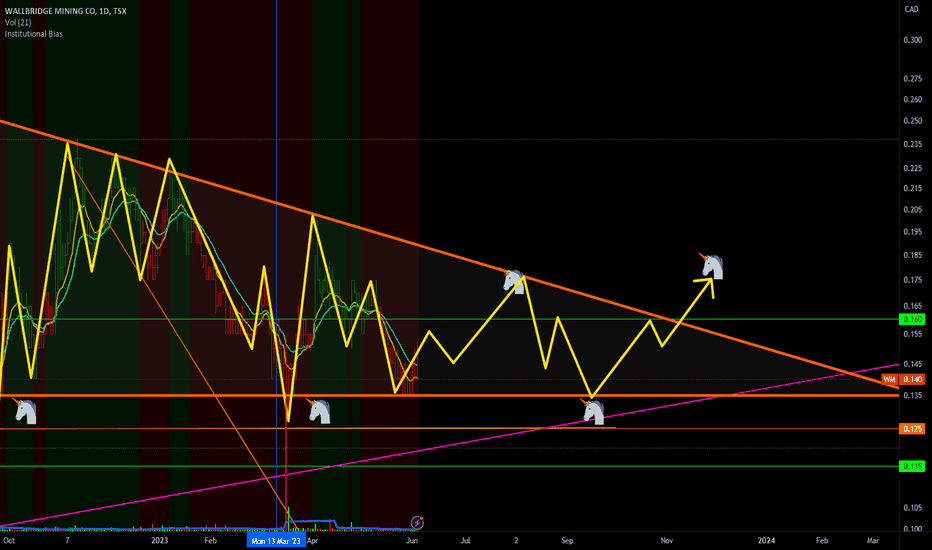Click the orange 0.140 current price label

click(x=912, y=379)
